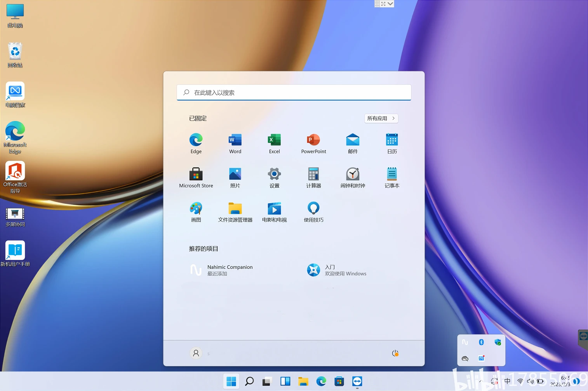Launch PowerPoint from pinned apps

(x=313, y=144)
